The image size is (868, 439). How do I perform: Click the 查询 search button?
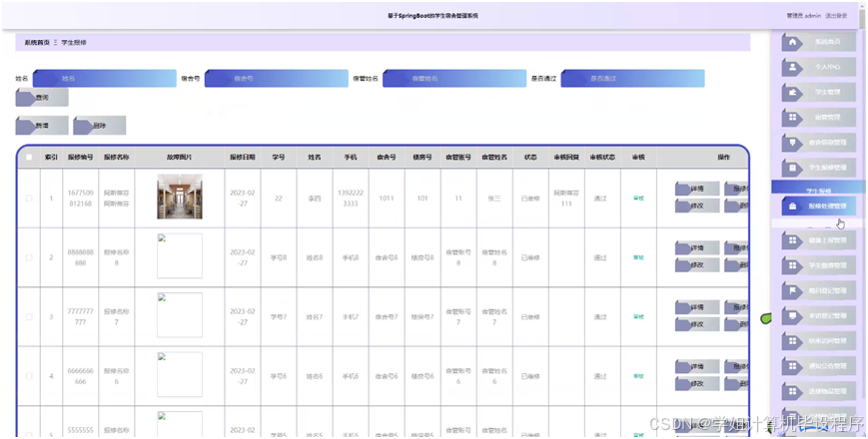point(42,98)
